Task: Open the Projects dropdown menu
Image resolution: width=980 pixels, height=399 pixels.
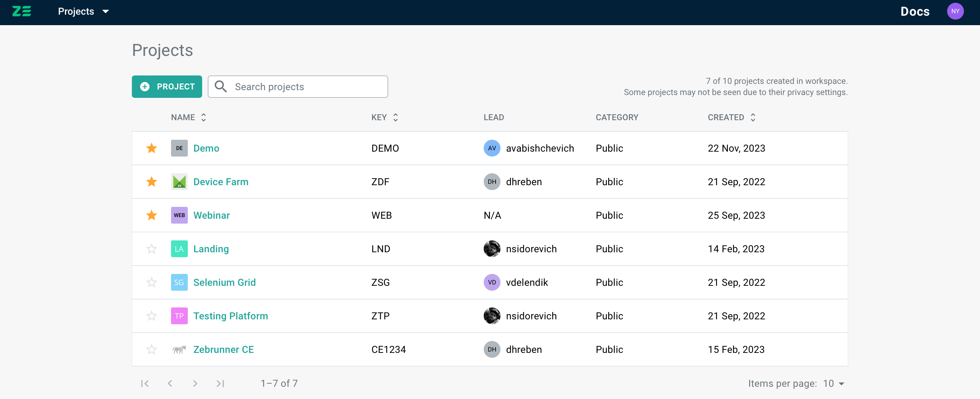Action: 83,12
